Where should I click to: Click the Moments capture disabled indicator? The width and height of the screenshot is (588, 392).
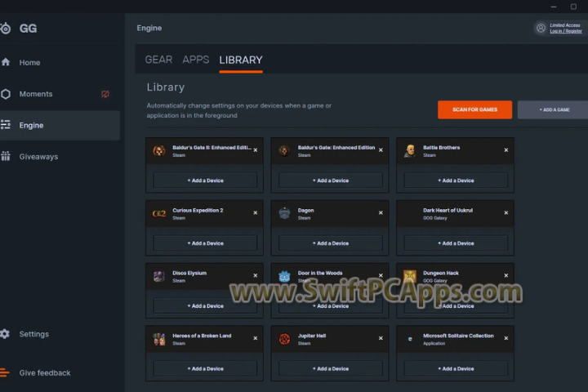tap(105, 94)
